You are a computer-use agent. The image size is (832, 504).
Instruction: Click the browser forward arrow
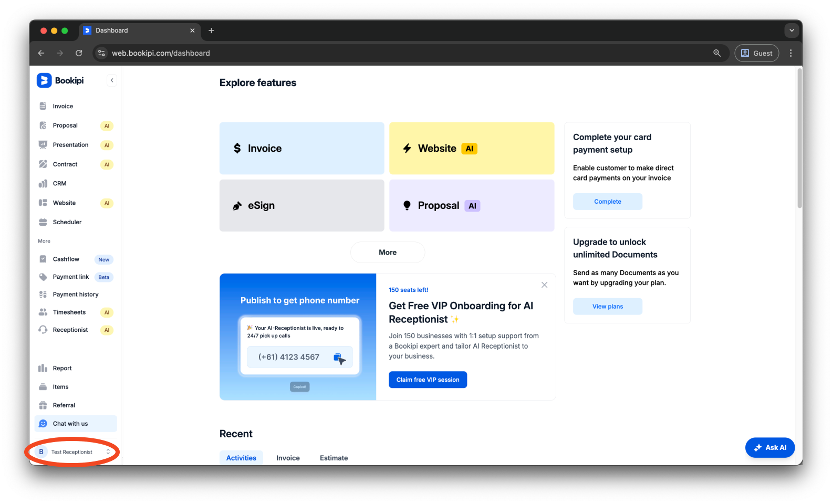point(60,53)
